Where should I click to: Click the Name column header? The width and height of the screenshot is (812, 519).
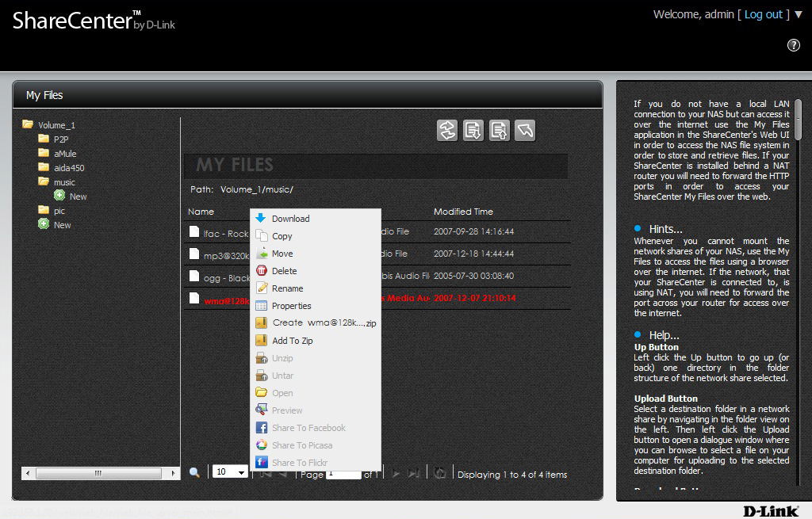(201, 212)
